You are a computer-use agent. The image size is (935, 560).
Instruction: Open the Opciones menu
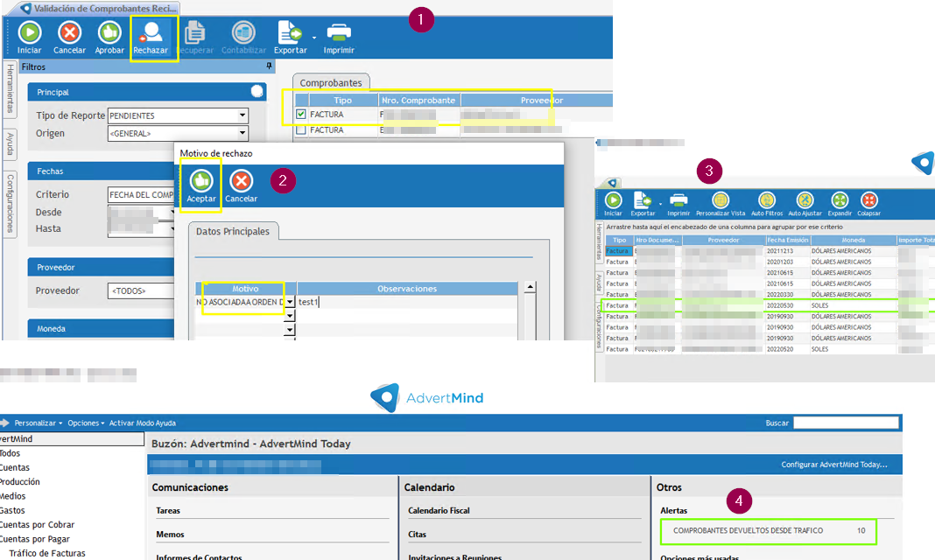point(86,423)
